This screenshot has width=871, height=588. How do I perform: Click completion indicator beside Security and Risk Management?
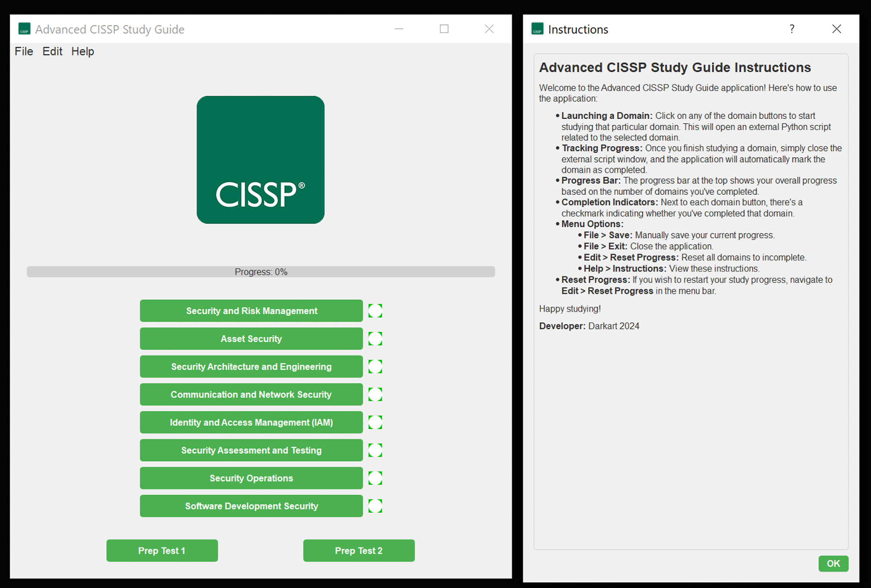(375, 311)
